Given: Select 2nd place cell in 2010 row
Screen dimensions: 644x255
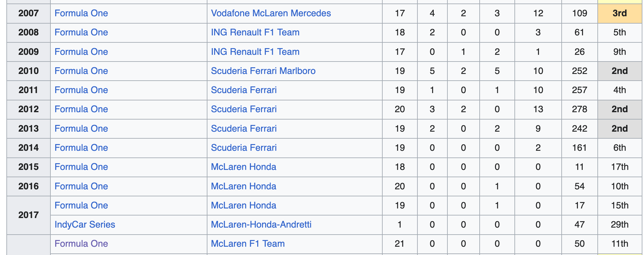Looking at the screenshot, I should pyautogui.click(x=619, y=71).
